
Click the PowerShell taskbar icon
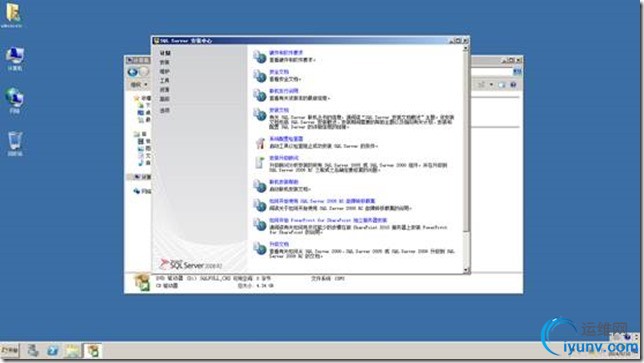point(53,351)
